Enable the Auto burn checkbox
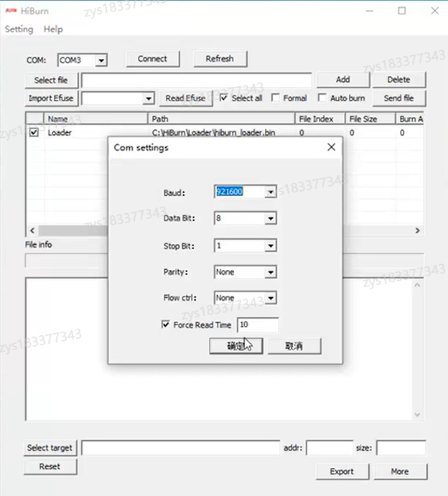 pyautogui.click(x=322, y=98)
